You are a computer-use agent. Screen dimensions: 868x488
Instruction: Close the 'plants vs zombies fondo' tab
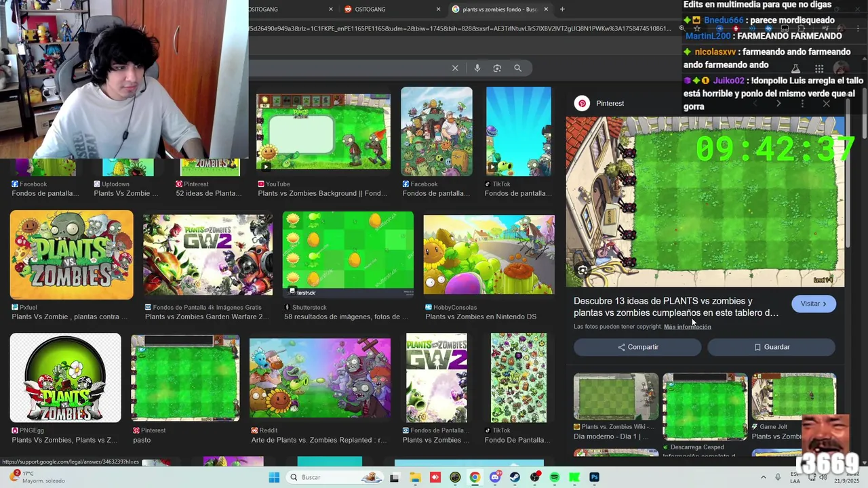pyautogui.click(x=546, y=9)
